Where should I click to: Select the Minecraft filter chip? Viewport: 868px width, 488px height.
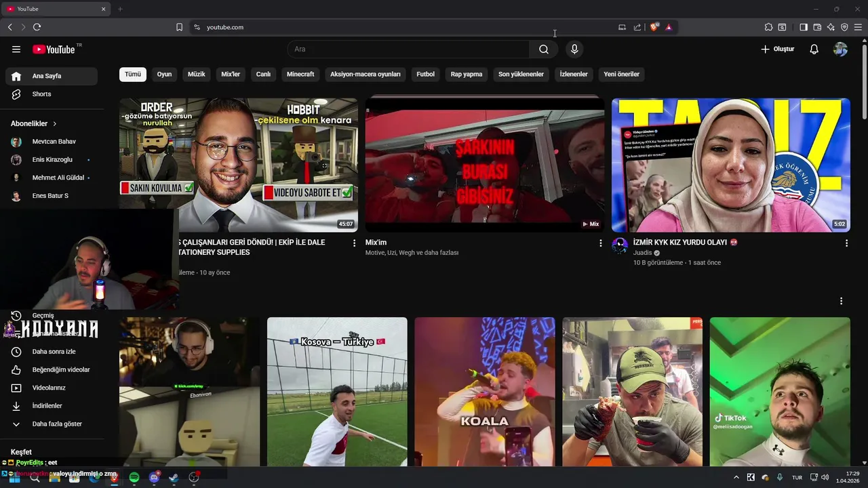[x=300, y=75]
